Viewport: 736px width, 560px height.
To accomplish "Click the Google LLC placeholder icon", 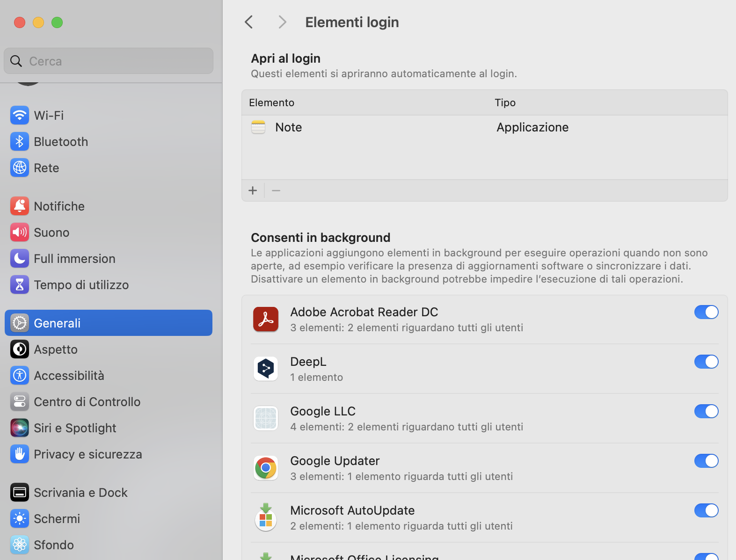I will point(266,418).
